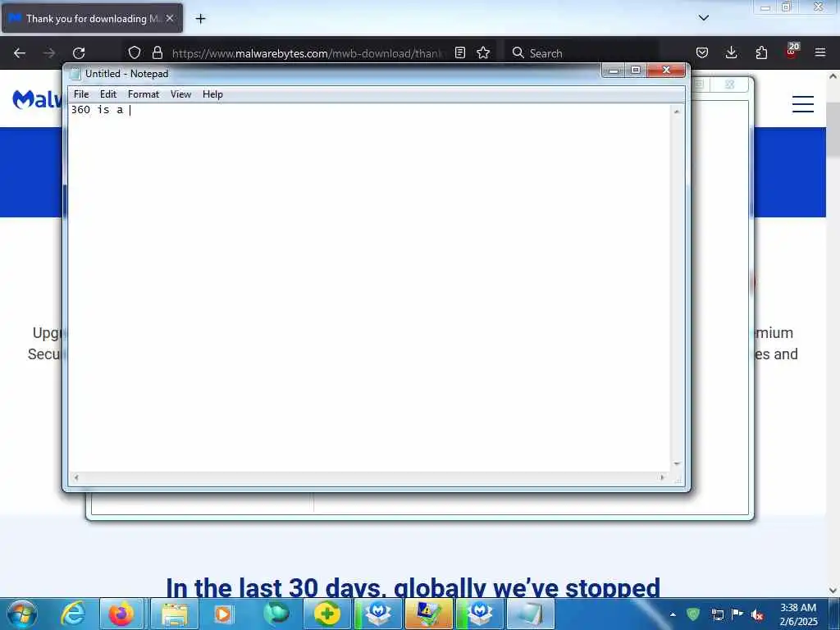Open the warning checkmark taskbar program icon

click(x=429, y=614)
